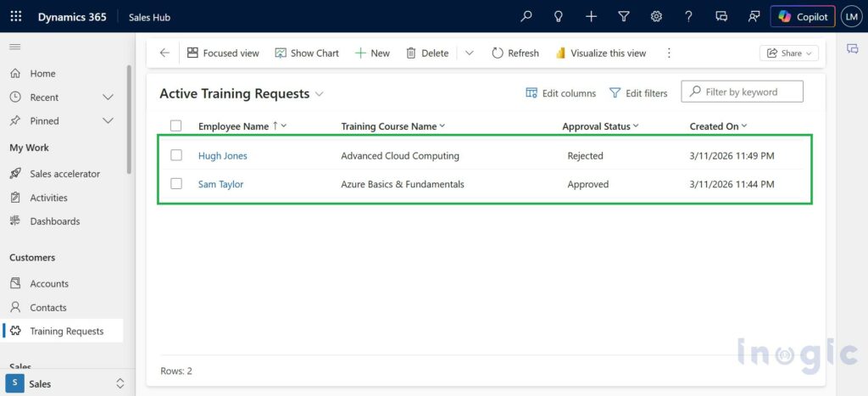This screenshot has height=396, width=868.
Task: Expand the Recent chevron
Action: [108, 97]
